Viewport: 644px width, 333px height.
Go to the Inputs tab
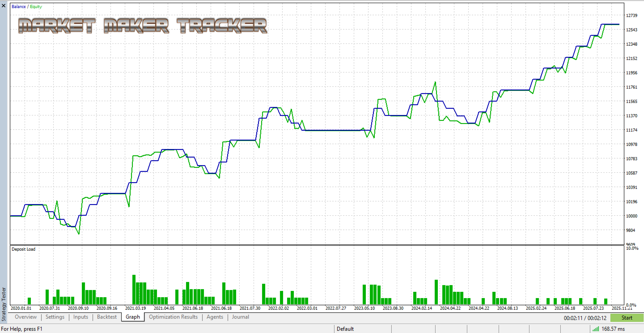tap(80, 317)
